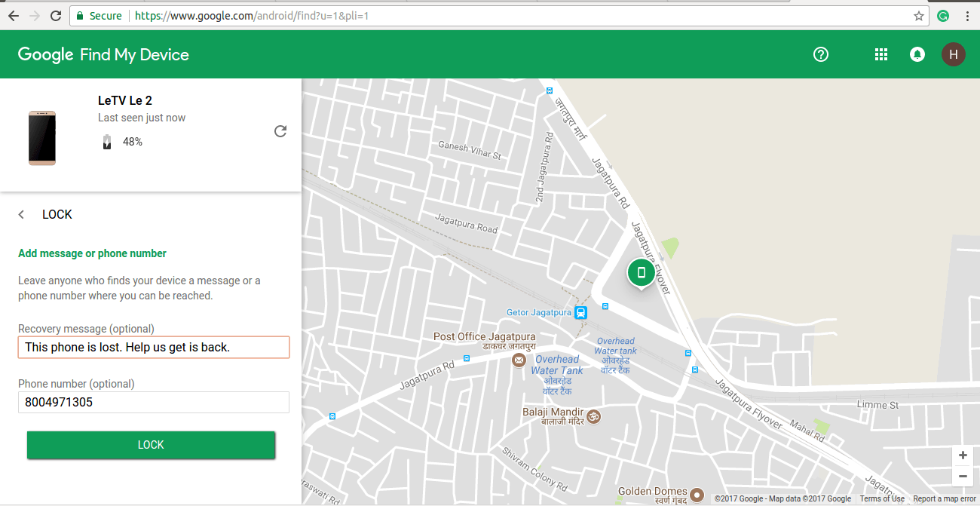Image resolution: width=980 pixels, height=506 pixels.
Task: Click the 2nd Jagatpura Rd label
Action: point(545,169)
